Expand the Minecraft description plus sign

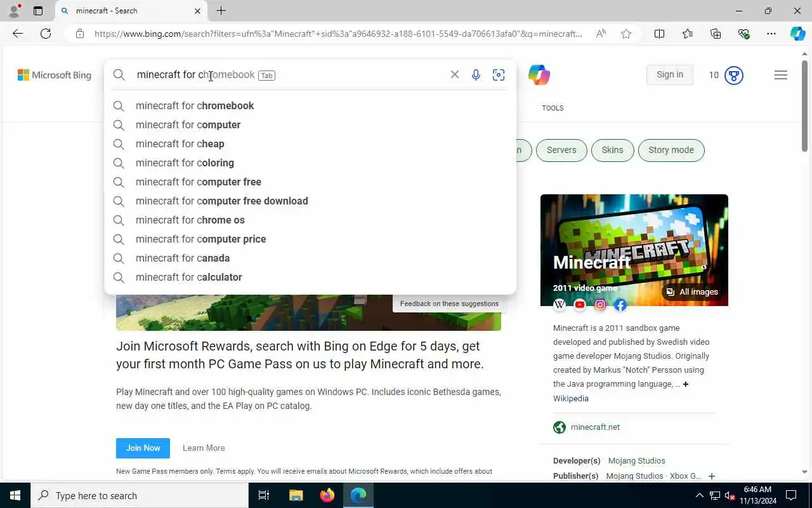pos(686,384)
